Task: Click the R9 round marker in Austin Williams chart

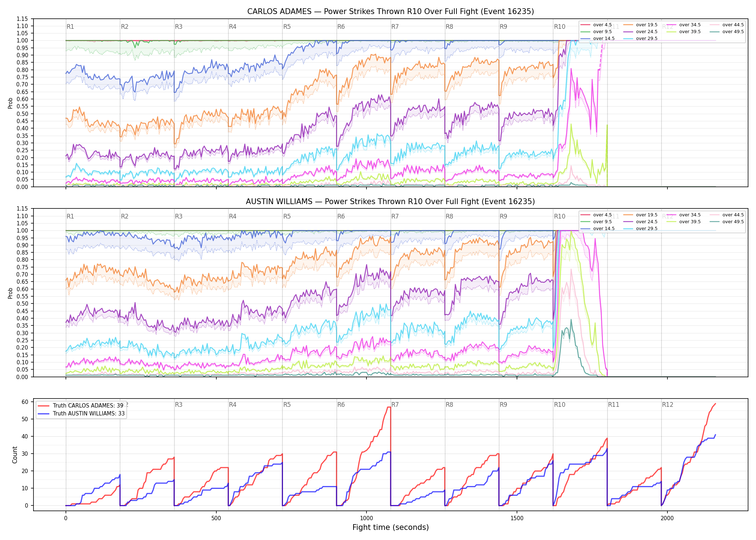Action: pyautogui.click(x=503, y=216)
